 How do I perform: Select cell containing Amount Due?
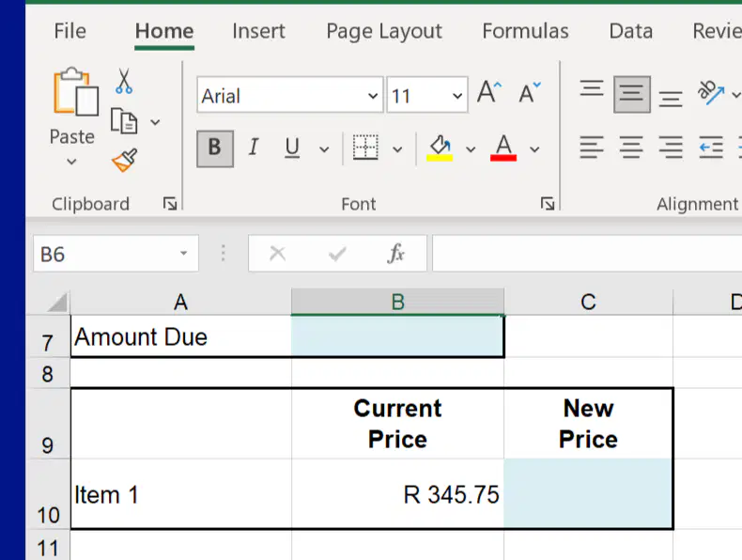pos(180,336)
